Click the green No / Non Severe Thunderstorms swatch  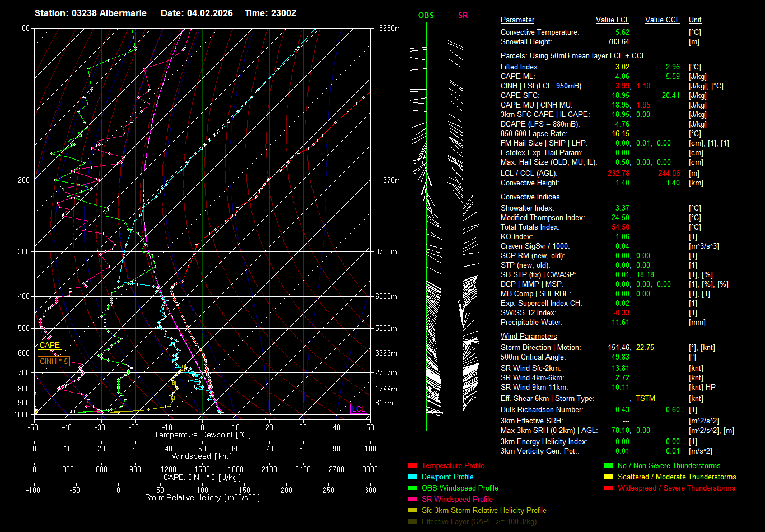click(x=608, y=465)
